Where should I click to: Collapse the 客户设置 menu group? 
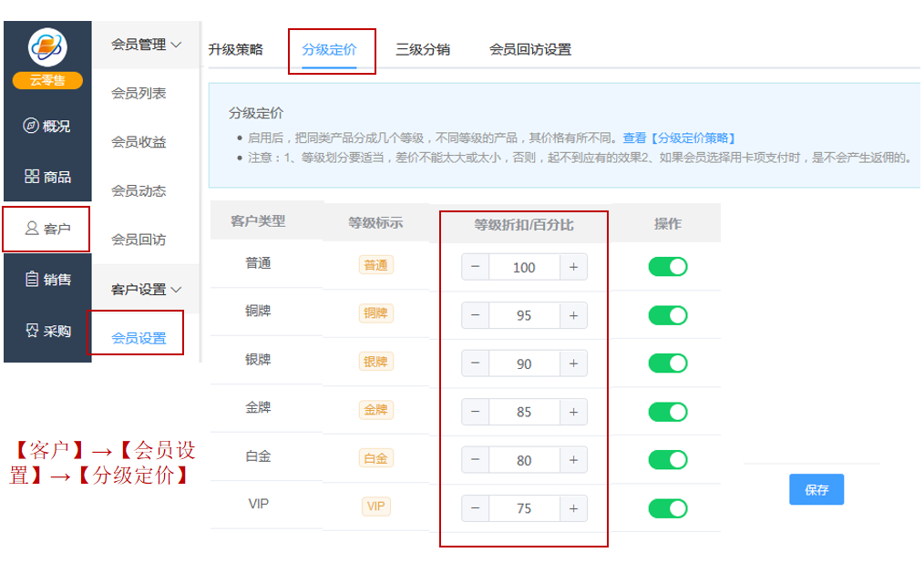(146, 289)
